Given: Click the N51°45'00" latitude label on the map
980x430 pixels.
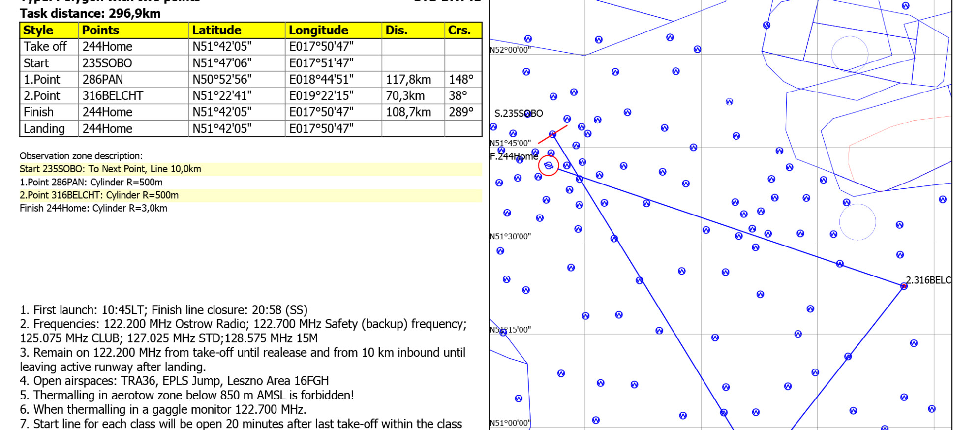Looking at the screenshot, I should [x=510, y=143].
